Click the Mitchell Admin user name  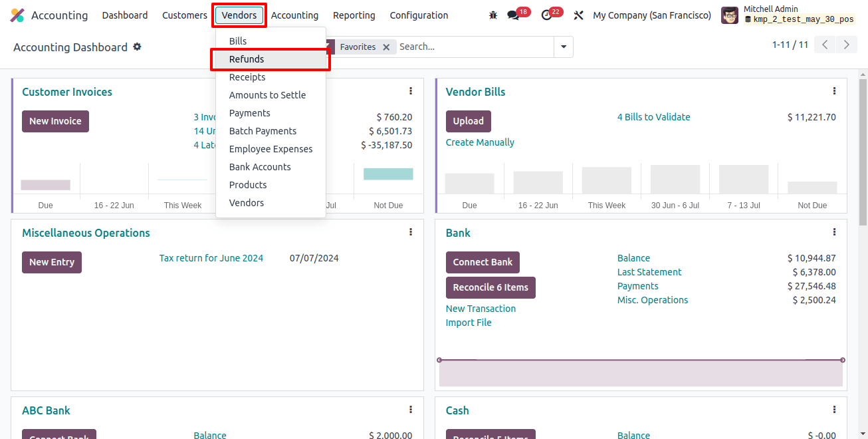pyautogui.click(x=771, y=9)
